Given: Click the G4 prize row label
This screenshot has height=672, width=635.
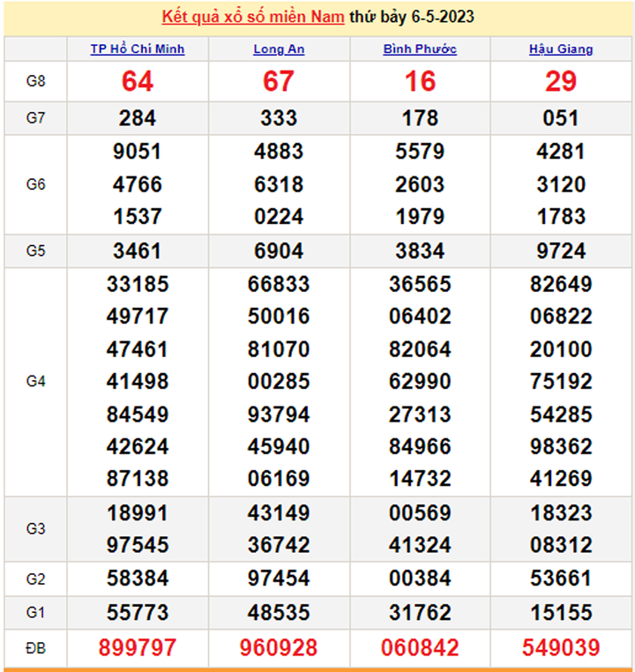Looking at the screenshot, I should 35,382.
